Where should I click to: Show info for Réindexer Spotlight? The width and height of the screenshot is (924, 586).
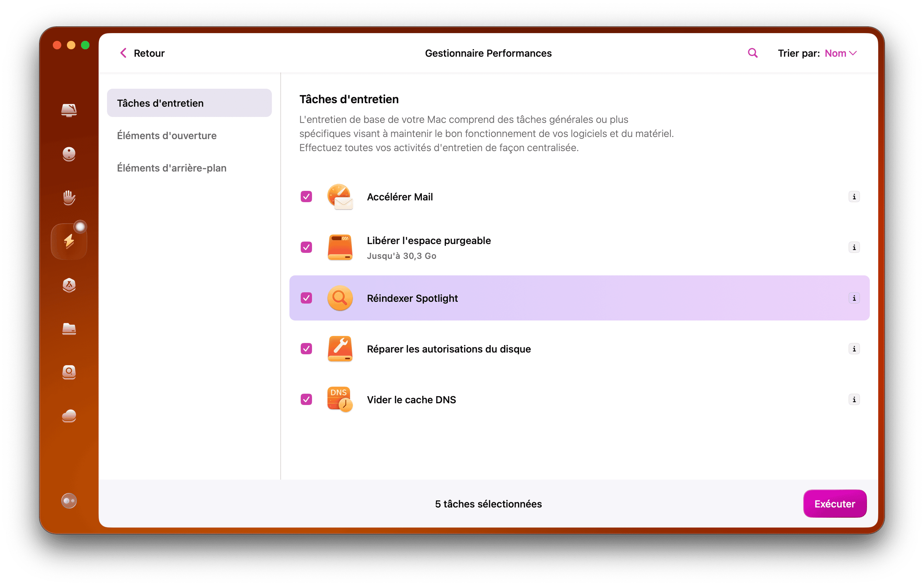click(854, 298)
